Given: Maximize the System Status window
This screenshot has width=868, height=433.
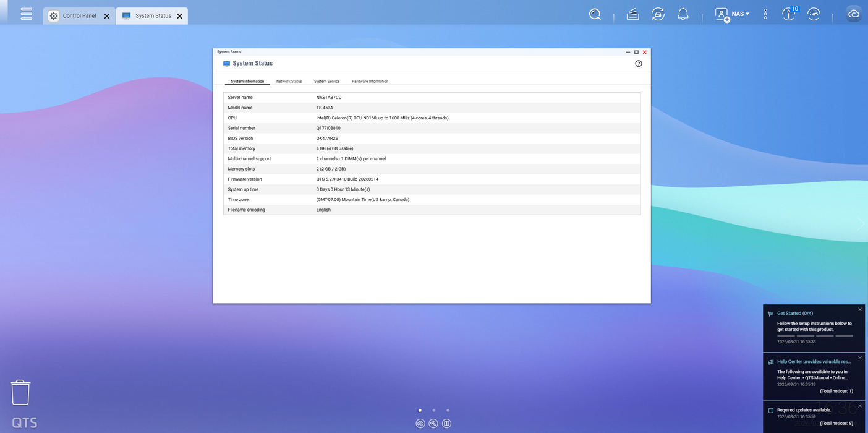Looking at the screenshot, I should (x=636, y=52).
